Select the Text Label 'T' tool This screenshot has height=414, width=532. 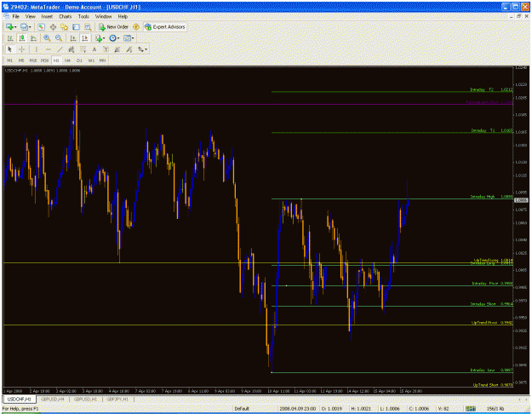click(106, 49)
